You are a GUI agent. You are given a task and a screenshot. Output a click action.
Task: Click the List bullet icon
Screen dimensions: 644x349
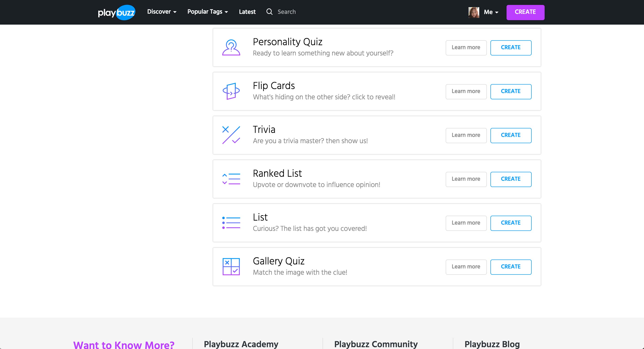point(231,223)
